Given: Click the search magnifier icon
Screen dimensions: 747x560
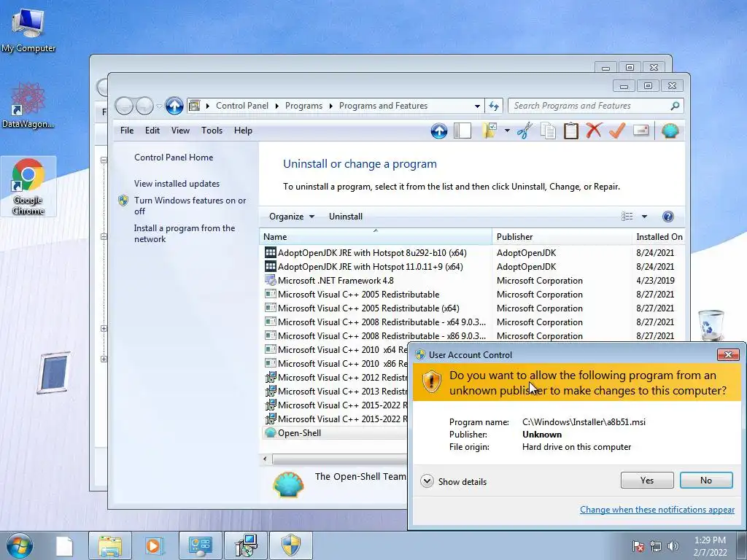Looking at the screenshot, I should click(675, 106).
